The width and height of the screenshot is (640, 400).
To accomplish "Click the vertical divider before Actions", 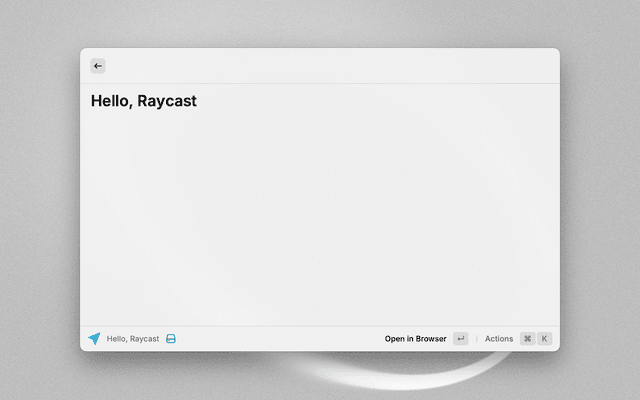I will click(476, 339).
